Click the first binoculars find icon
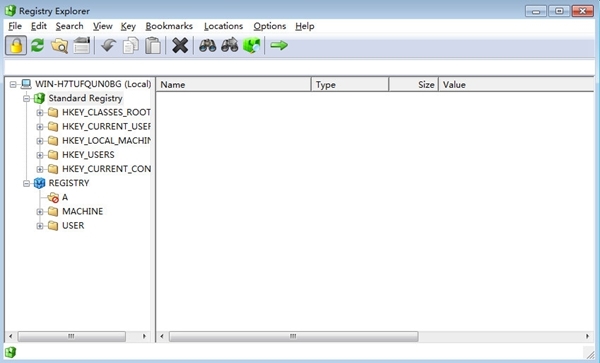The height and width of the screenshot is (363, 600). 207,46
